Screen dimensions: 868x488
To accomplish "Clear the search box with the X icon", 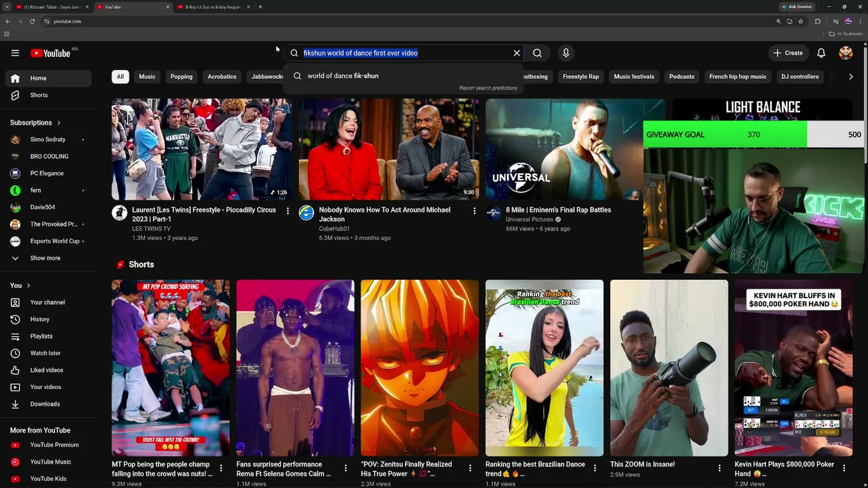I will [517, 53].
